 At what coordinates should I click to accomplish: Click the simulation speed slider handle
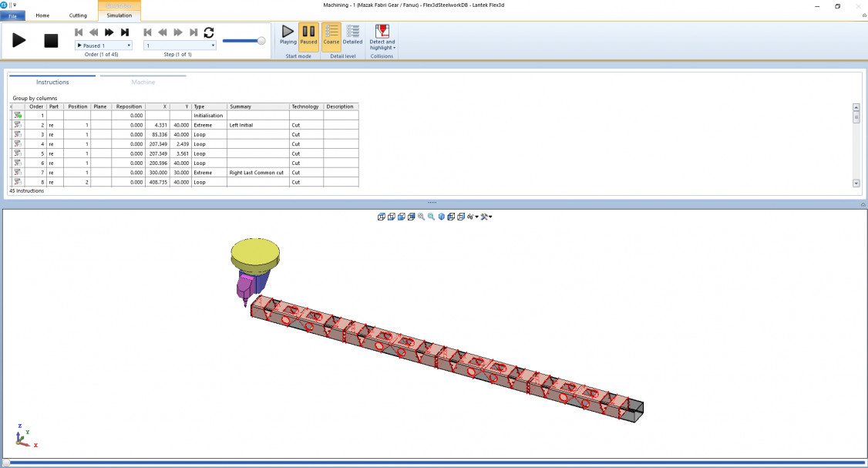point(261,41)
